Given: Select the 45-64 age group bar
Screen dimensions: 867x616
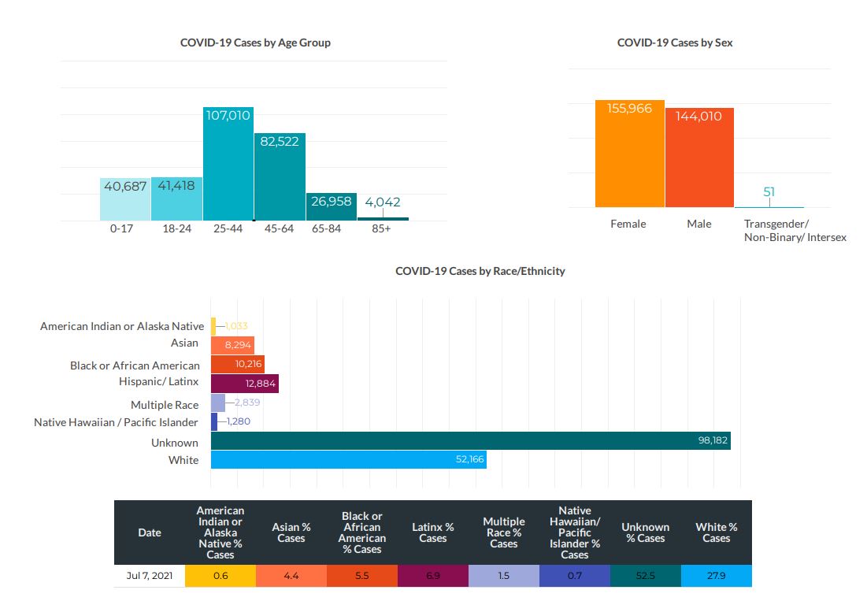Looking at the screenshot, I should pos(280,177).
